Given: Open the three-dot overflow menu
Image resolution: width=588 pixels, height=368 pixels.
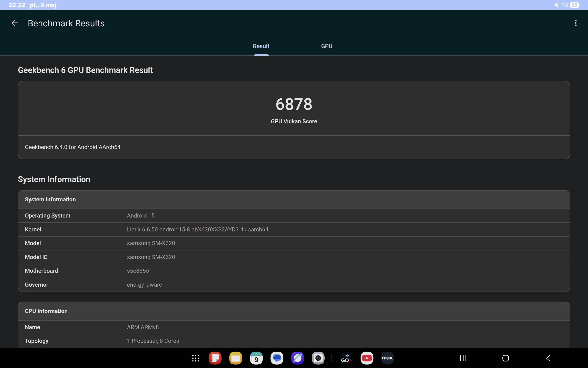Looking at the screenshot, I should coord(576,23).
